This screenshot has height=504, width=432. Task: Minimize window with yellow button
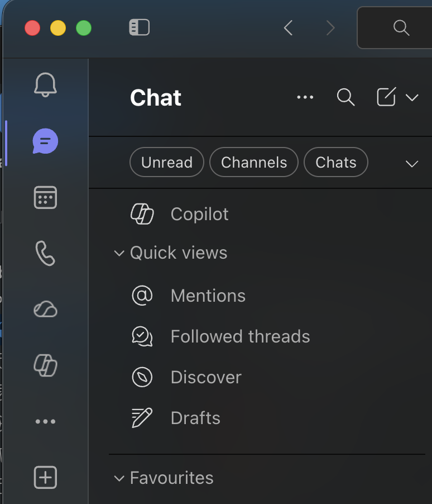(x=58, y=28)
